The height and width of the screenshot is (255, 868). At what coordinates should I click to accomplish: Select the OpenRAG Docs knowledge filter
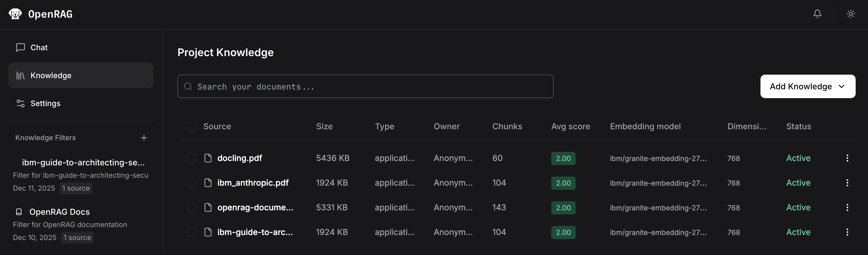point(59,212)
